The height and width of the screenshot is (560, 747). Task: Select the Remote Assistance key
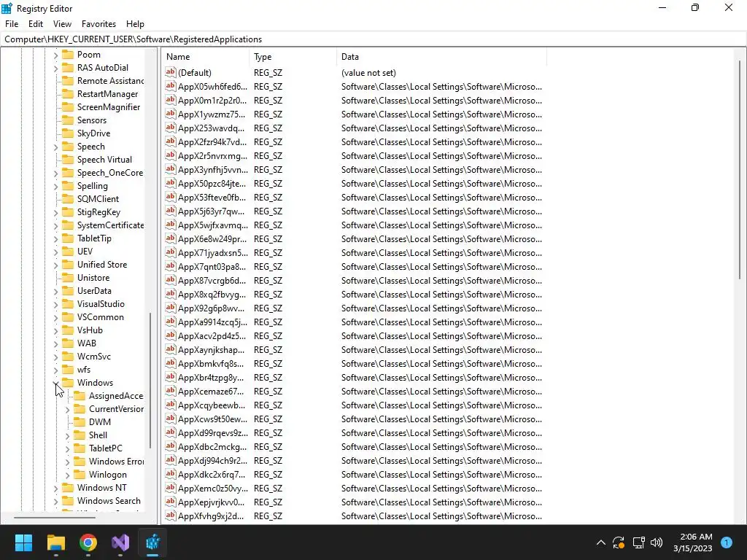click(x=111, y=81)
